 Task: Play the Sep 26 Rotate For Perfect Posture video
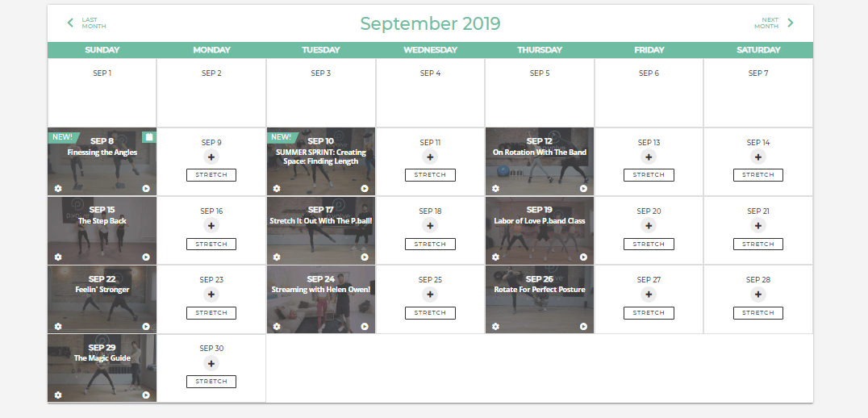coord(583,327)
